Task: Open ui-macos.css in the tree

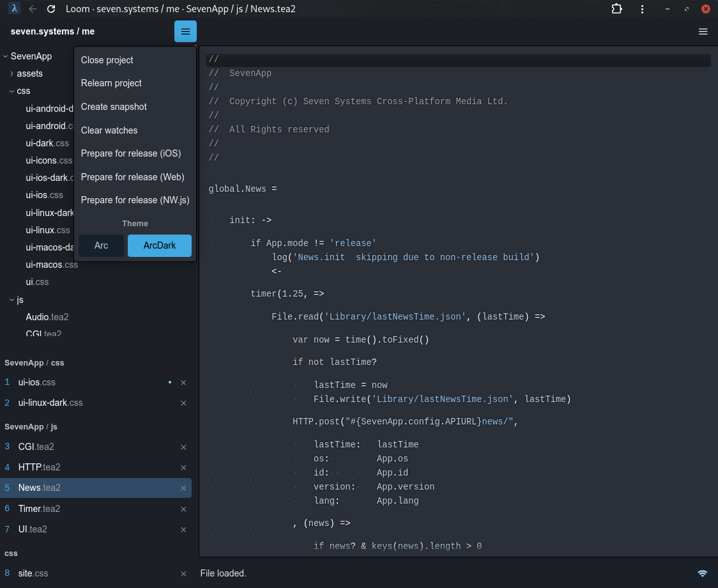Action: click(52, 265)
